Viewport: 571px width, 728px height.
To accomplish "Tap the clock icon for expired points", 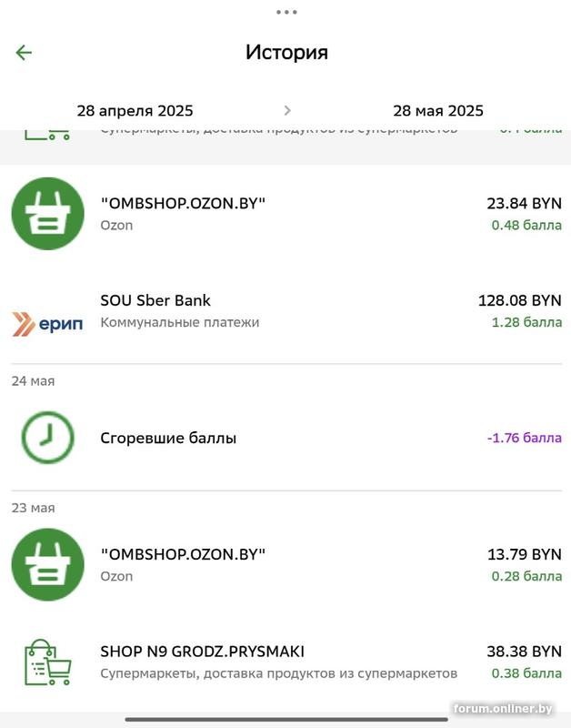I will pyautogui.click(x=47, y=438).
